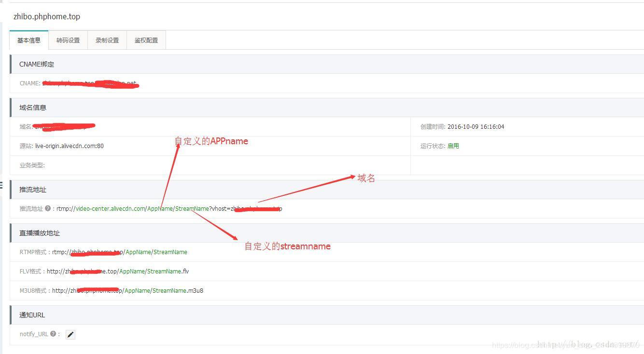Screen dimensions: 644x354
Task: Select the FLV格式 playback address
Action: pos(118,272)
